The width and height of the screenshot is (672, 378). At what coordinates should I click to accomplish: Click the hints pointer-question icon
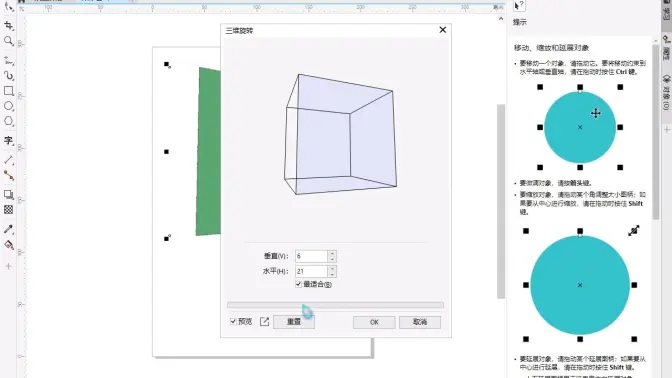519,5
